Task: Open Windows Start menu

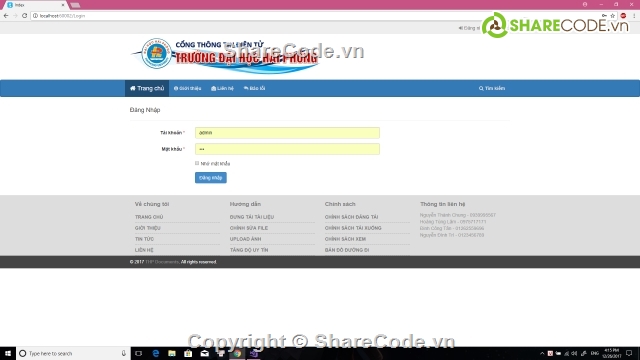Action: tap(8, 353)
